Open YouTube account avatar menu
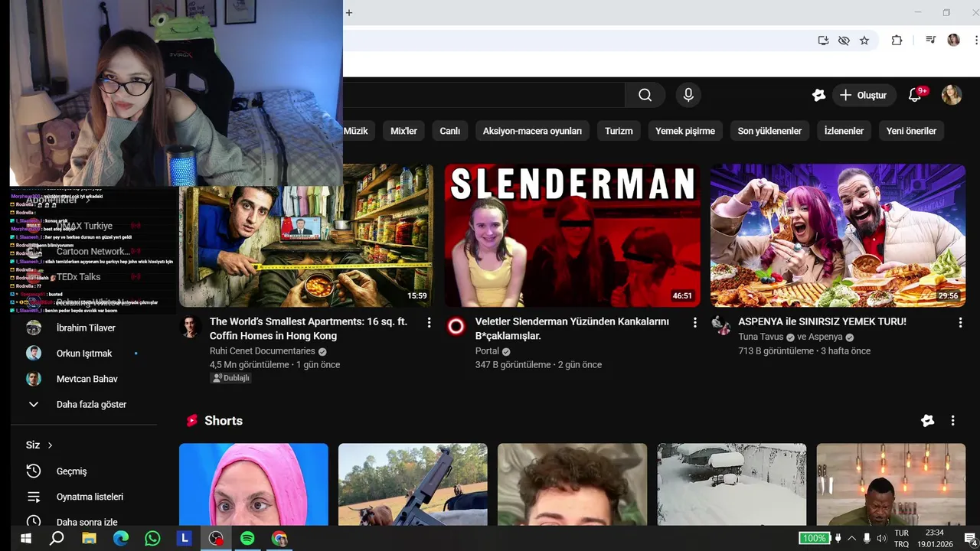The width and height of the screenshot is (980, 551). pyautogui.click(x=952, y=95)
